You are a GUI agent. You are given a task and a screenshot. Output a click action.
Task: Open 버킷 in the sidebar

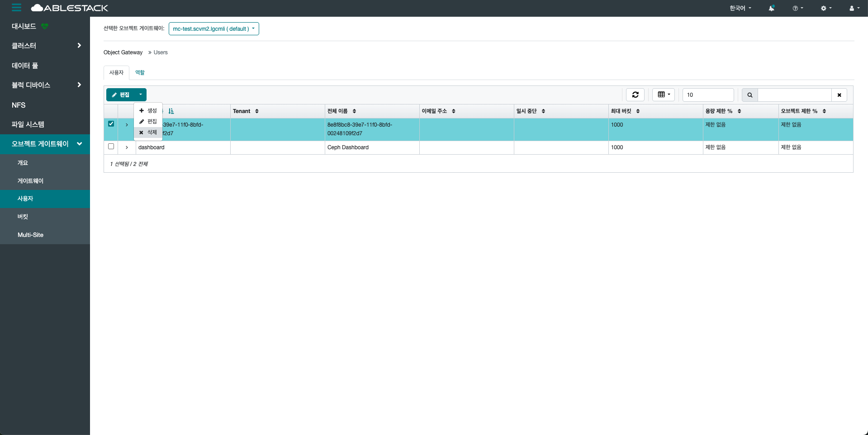[x=23, y=217]
